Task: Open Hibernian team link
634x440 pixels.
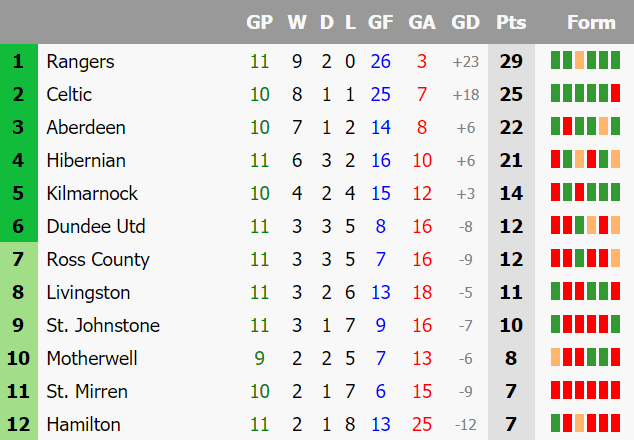Action: click(x=86, y=160)
